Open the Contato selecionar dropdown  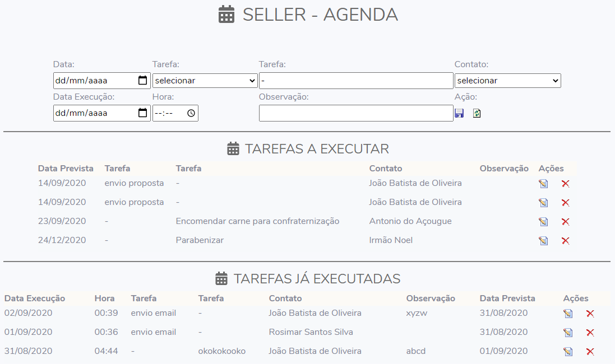click(x=507, y=80)
